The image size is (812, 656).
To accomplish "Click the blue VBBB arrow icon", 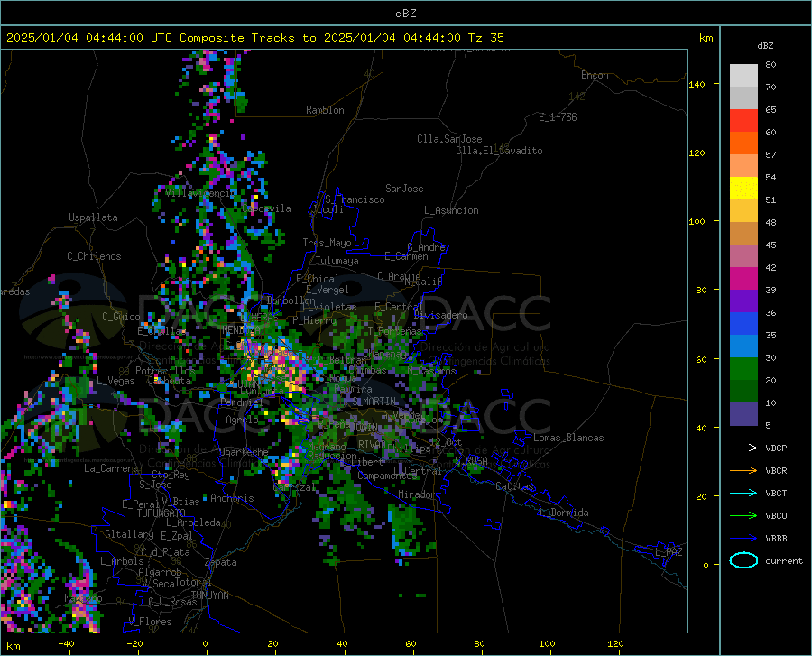I will 743,539.
